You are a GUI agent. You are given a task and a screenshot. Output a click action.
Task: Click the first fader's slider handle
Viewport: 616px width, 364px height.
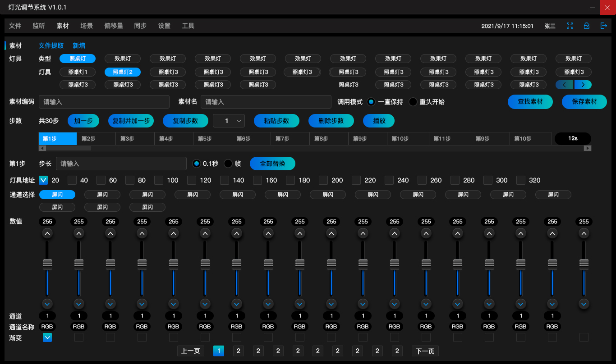48,264
